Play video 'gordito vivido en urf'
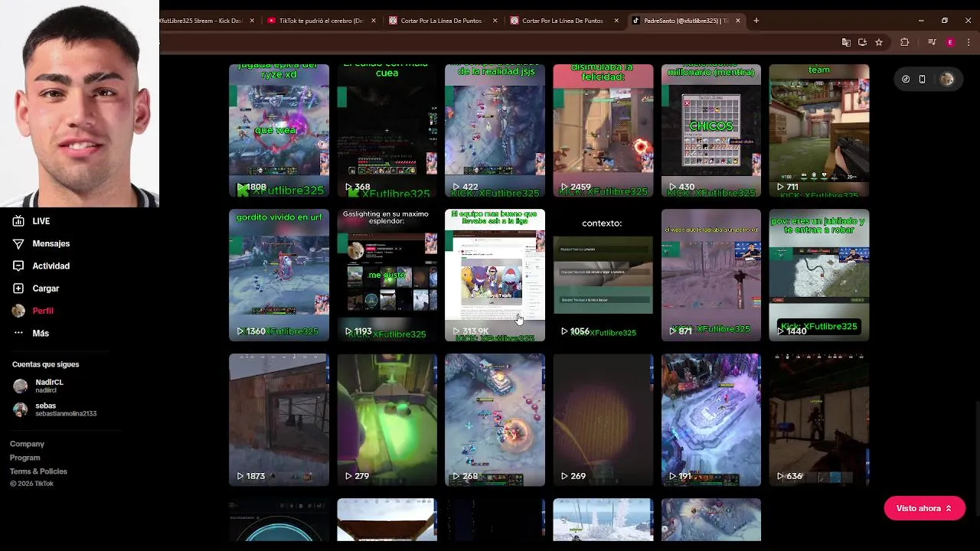 click(279, 275)
